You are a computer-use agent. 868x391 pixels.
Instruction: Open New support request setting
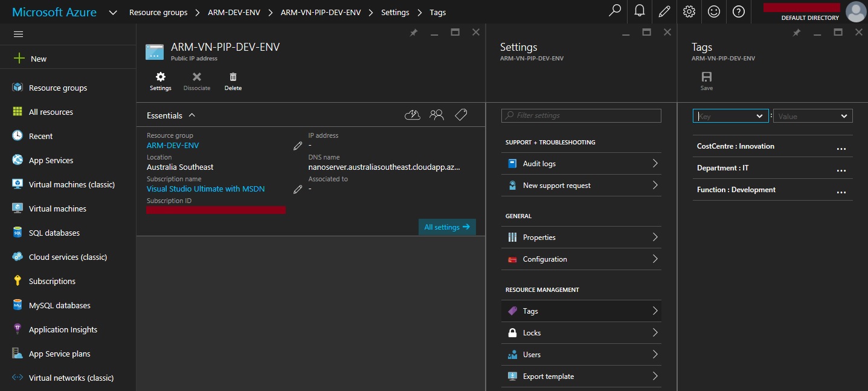click(x=581, y=186)
